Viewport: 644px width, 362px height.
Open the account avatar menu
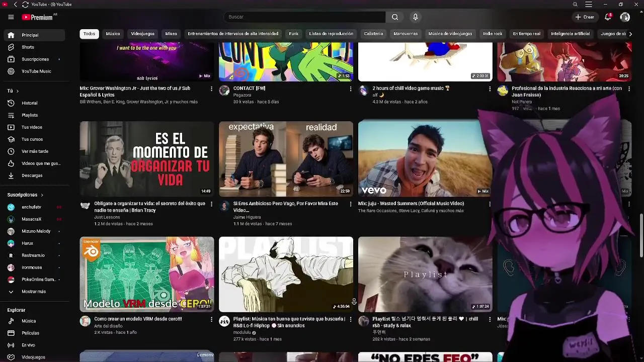(x=625, y=17)
